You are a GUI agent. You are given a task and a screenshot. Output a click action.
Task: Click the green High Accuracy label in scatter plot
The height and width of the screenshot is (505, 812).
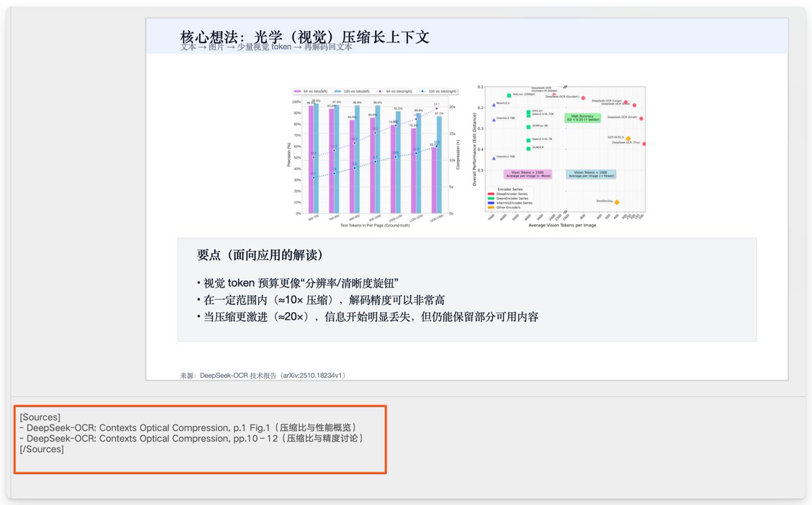(x=581, y=118)
